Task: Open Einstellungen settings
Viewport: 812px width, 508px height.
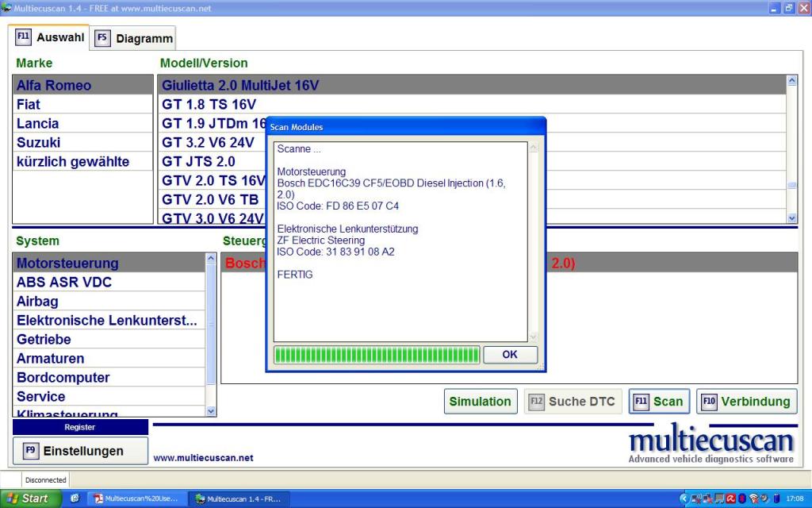Action: [x=80, y=451]
